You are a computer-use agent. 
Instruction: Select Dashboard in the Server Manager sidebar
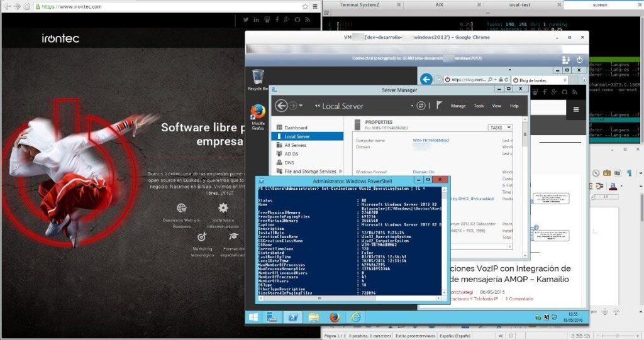[296, 128]
